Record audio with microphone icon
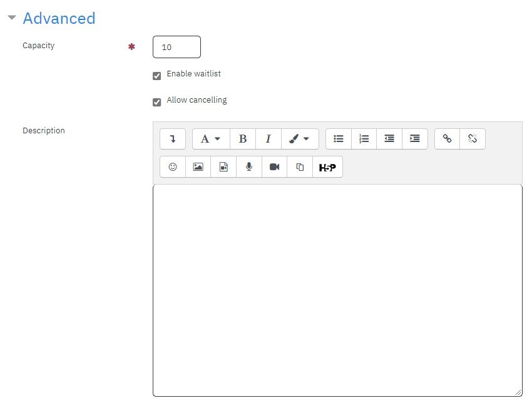 [x=249, y=167]
